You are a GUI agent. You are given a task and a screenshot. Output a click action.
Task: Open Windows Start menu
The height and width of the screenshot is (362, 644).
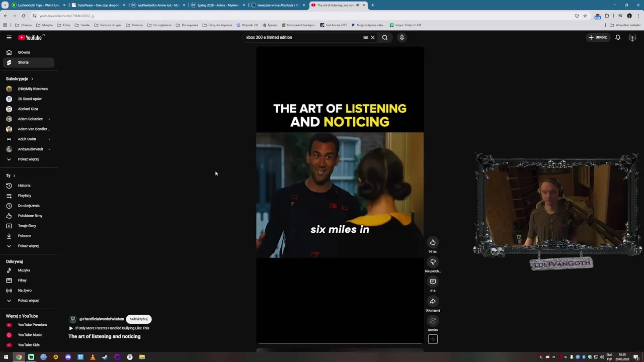click(6, 357)
